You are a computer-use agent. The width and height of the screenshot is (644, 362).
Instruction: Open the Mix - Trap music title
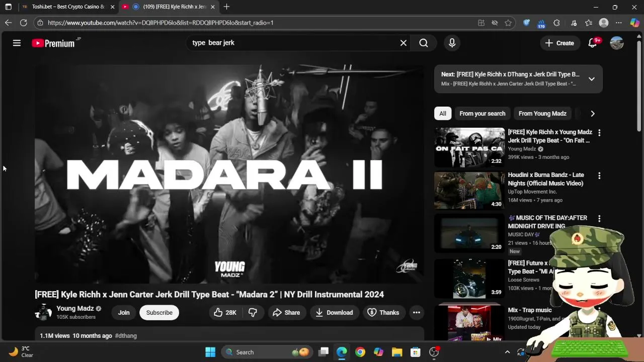530,310
